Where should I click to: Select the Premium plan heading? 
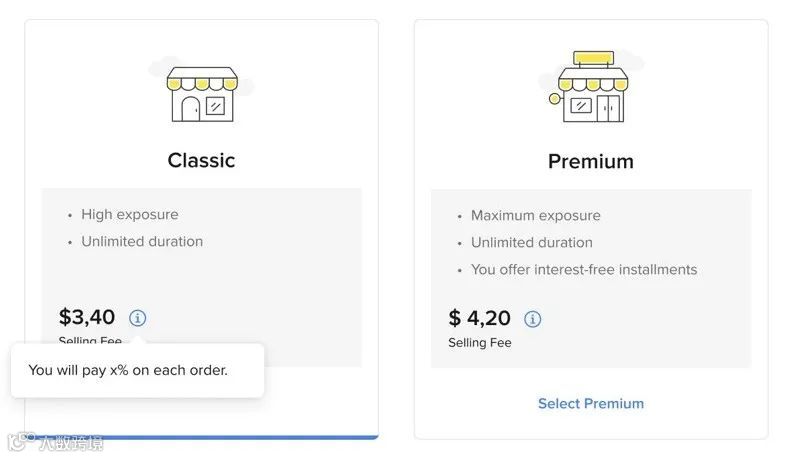tap(590, 161)
